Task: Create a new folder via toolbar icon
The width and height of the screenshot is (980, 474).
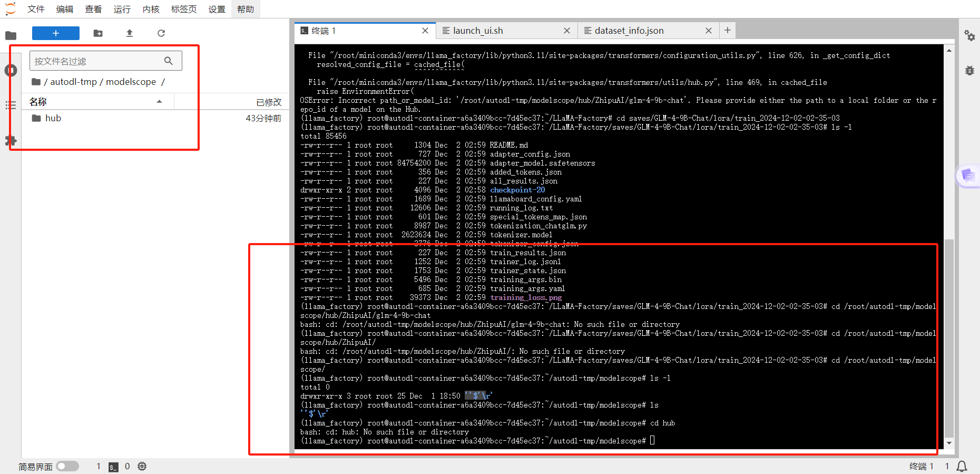Action: (x=98, y=33)
